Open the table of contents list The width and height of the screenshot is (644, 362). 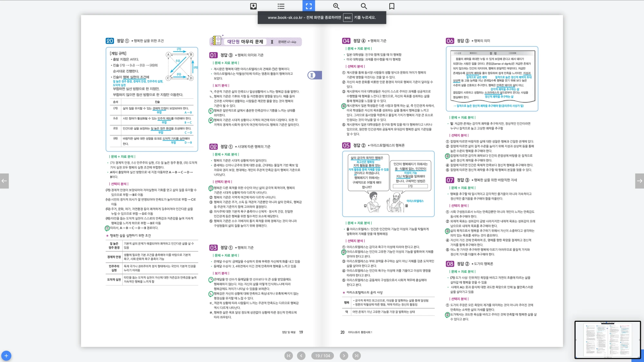281,6
